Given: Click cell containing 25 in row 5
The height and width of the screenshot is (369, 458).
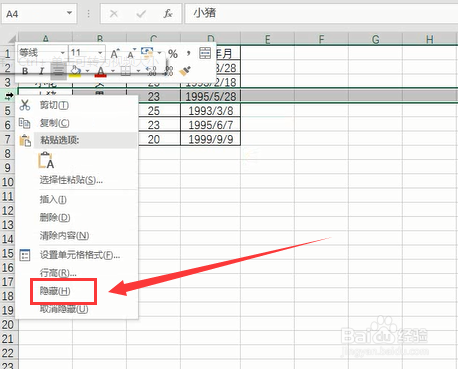Looking at the screenshot, I should pyautogui.click(x=159, y=111).
